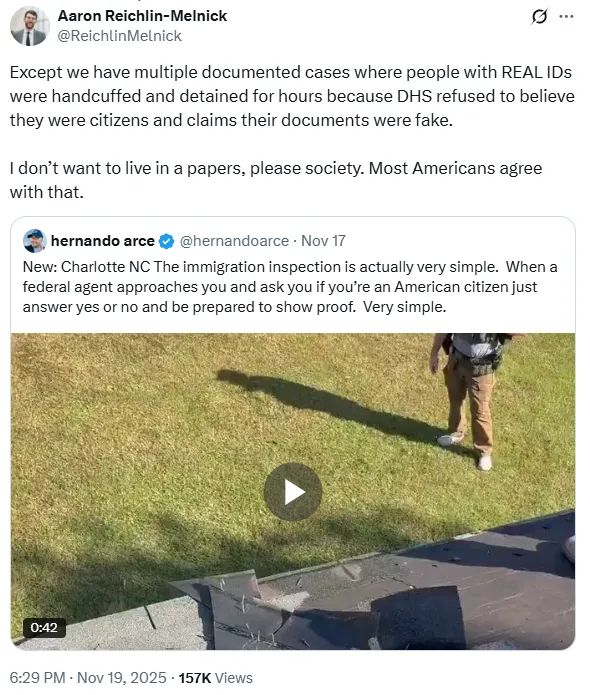
Task: Click Aaron Reichlin-Melnick's profile avatar
Action: click(x=30, y=26)
